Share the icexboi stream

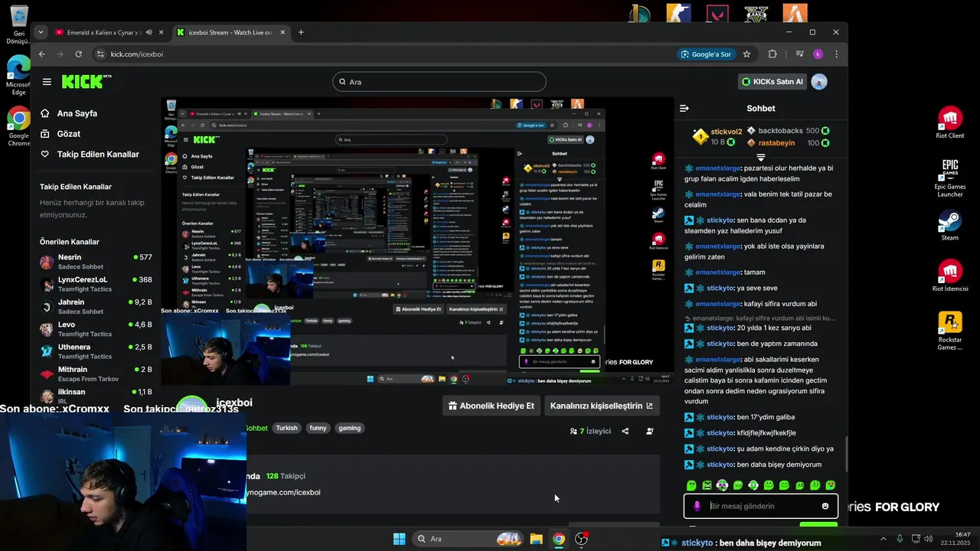click(625, 431)
